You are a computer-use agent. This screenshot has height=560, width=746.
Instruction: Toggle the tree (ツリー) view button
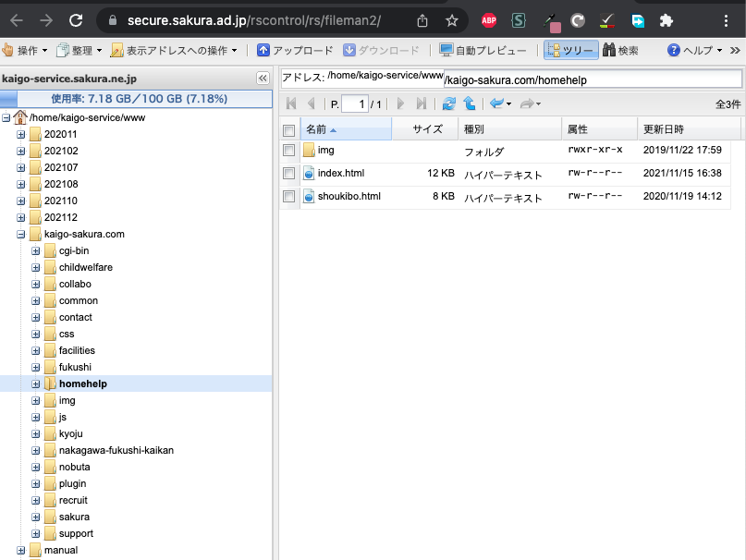click(x=570, y=51)
